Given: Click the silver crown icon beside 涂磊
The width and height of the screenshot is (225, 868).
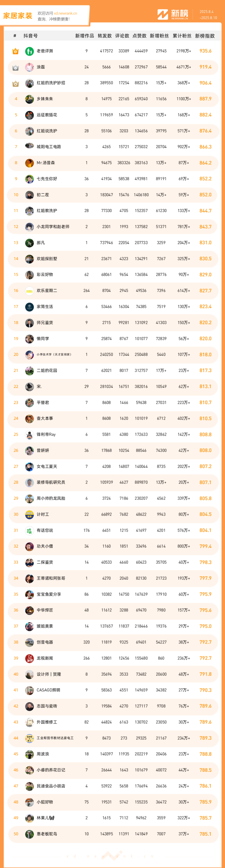Looking at the screenshot, I should tap(15, 67).
